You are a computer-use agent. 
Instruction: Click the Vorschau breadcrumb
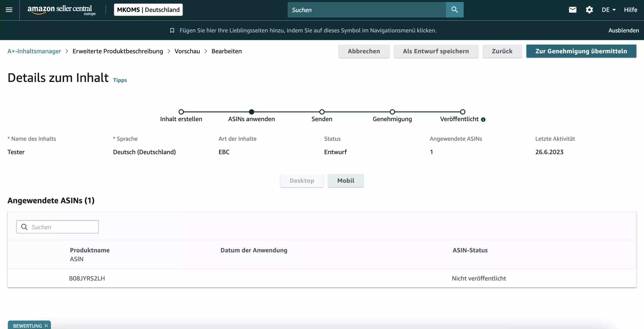187,51
